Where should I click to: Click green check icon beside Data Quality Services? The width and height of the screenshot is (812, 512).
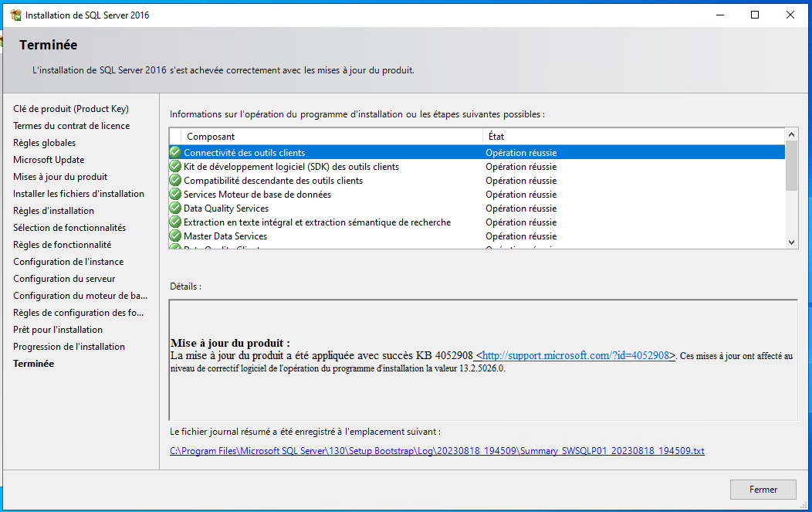coord(175,209)
